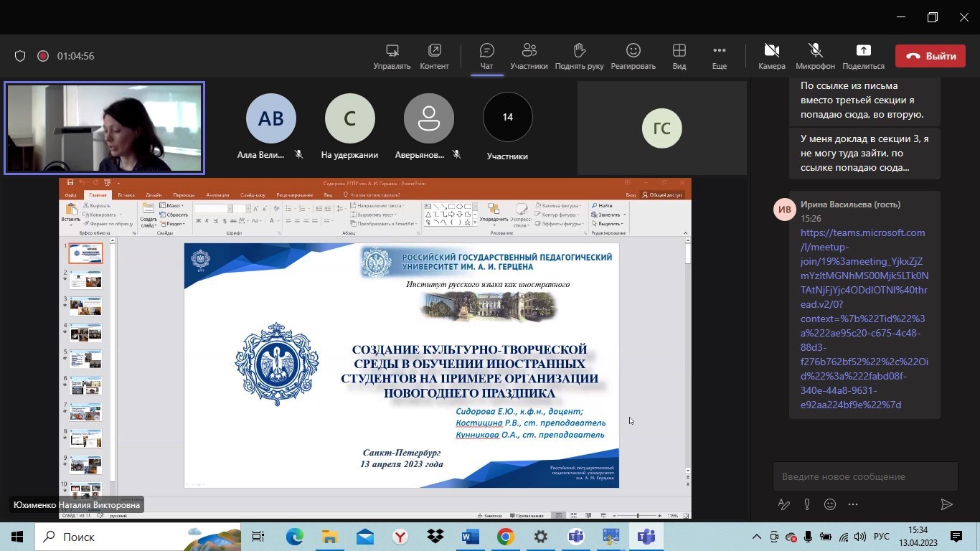Screen dimensions: 980x551
Task: Open Google Chrome from the taskbar
Action: (x=506, y=537)
